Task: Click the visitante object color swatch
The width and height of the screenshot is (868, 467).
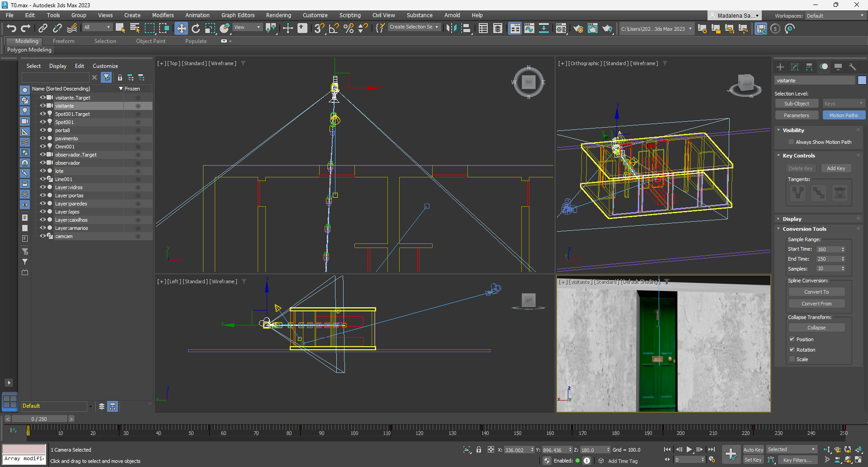Action: [x=862, y=81]
